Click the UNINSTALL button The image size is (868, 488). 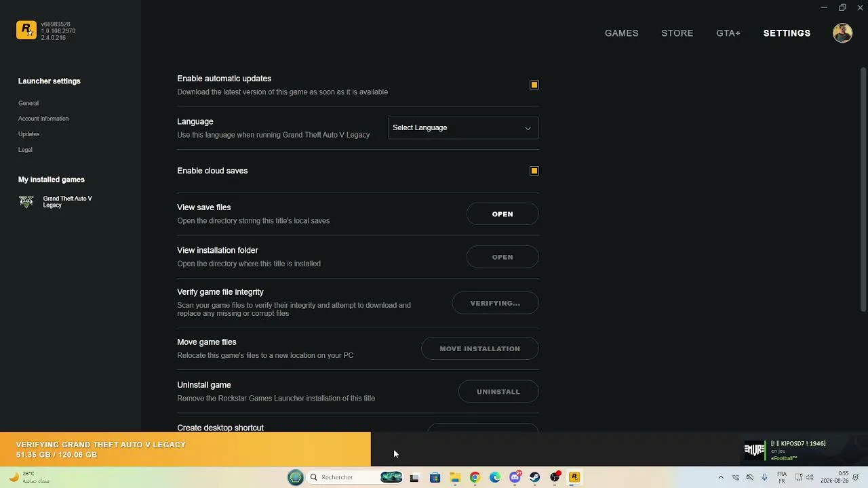pyautogui.click(x=498, y=392)
